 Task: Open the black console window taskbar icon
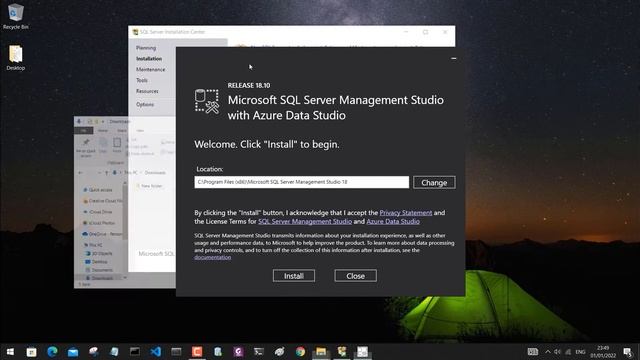(135, 351)
